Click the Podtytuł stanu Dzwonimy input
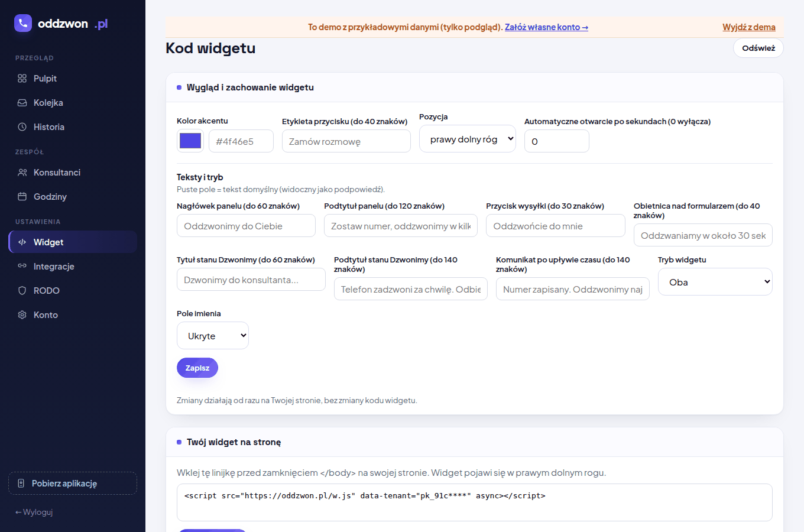Image resolution: width=804 pixels, height=532 pixels. coord(411,289)
